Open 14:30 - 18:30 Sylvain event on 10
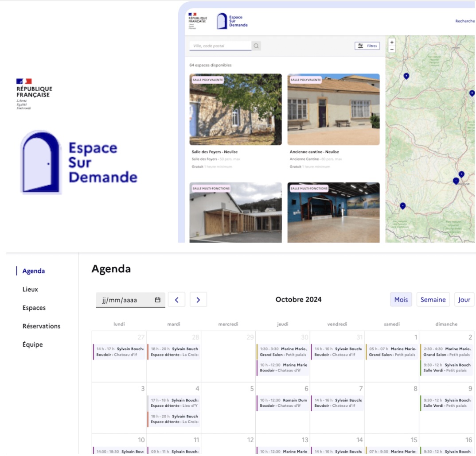Screen dimensions: 476x456 click(119, 451)
